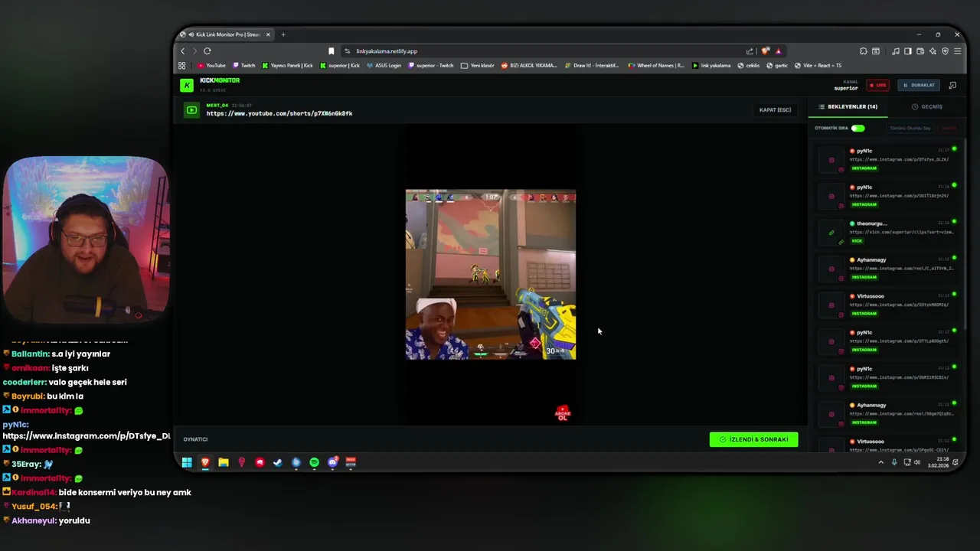980x551 pixels.
Task: Open the Brave VPN shield icon
Action: click(x=945, y=51)
